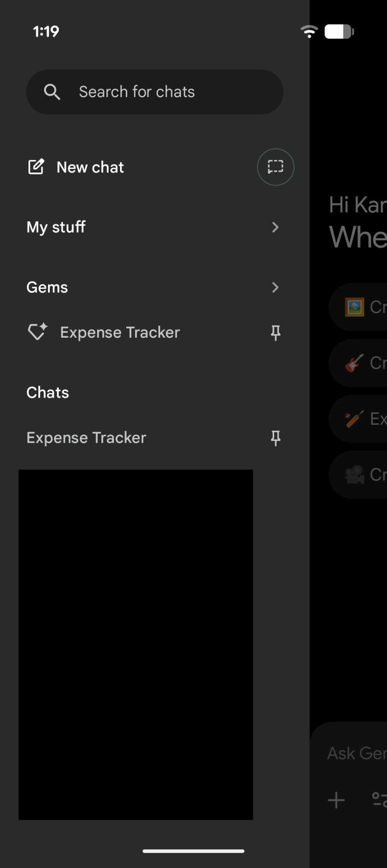Click the Expense Tracker Gem diamond icon

37,331
